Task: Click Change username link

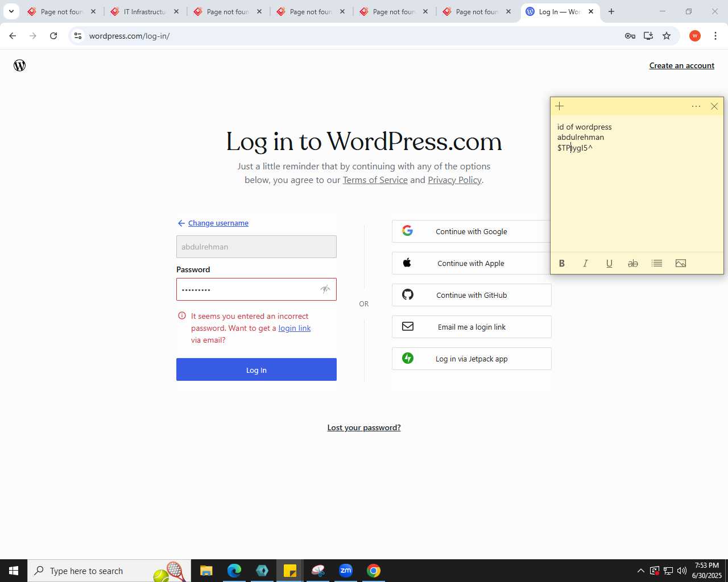Action: coord(218,223)
